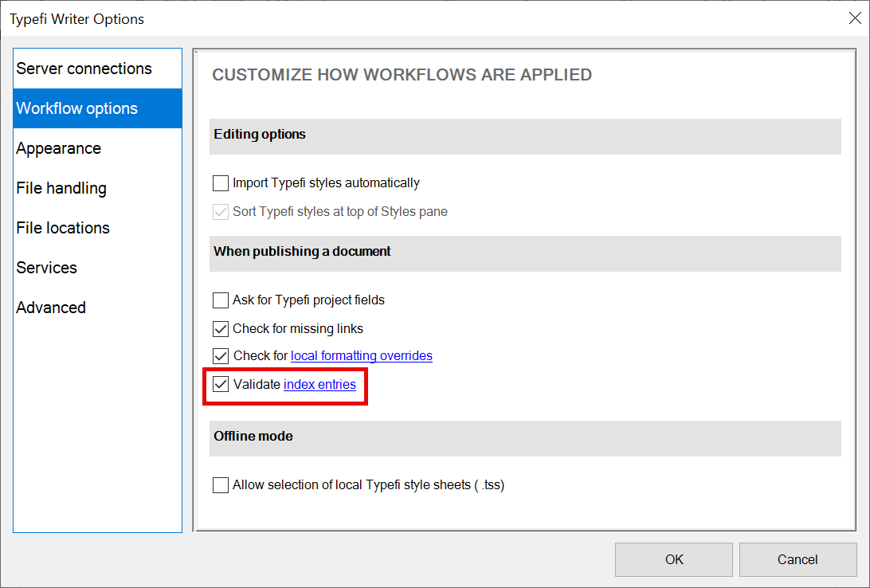Click the Customize How Workflows Are Applied title

point(402,75)
